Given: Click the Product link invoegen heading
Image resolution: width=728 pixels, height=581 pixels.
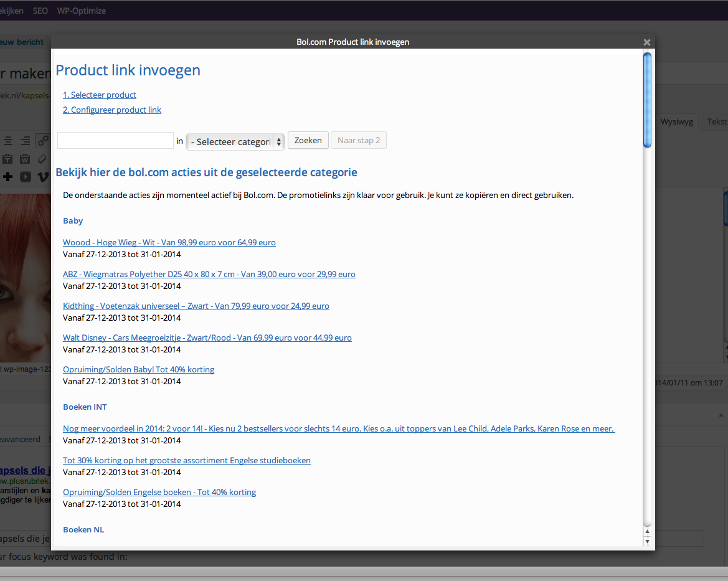Looking at the screenshot, I should pos(128,70).
